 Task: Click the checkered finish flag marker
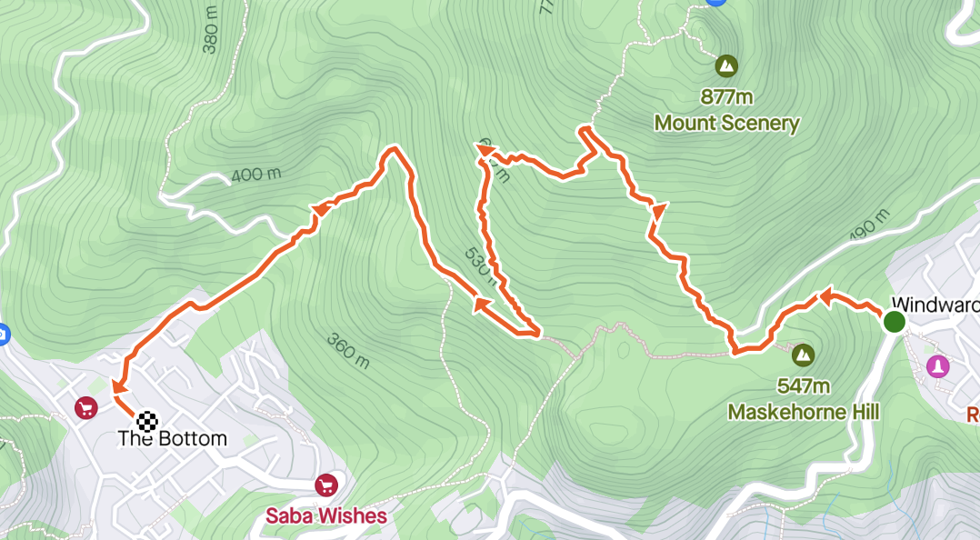click(x=147, y=422)
